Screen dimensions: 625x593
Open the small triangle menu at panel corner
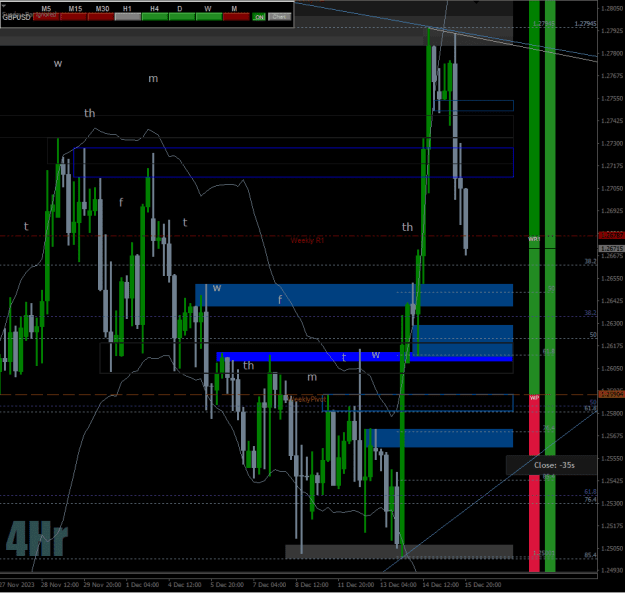[x=4, y=6]
